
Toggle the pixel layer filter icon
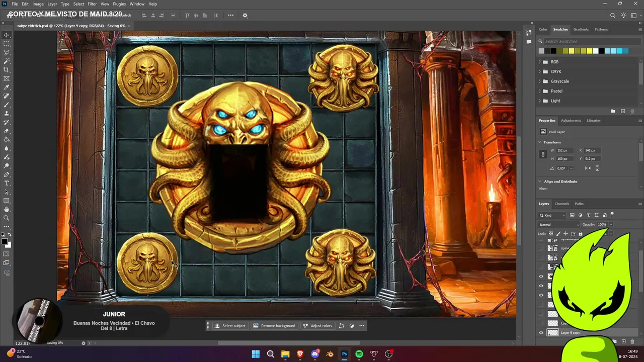(572, 215)
